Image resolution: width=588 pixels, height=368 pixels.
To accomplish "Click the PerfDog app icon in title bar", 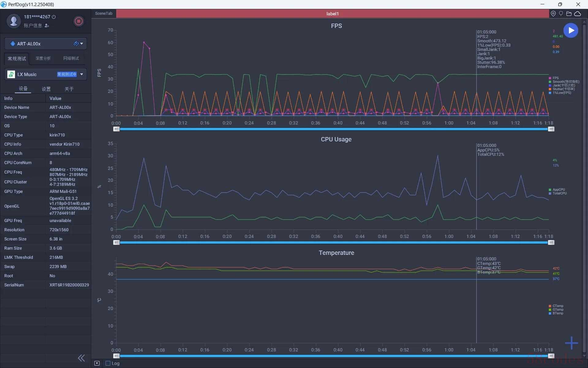I will coord(4,4).
